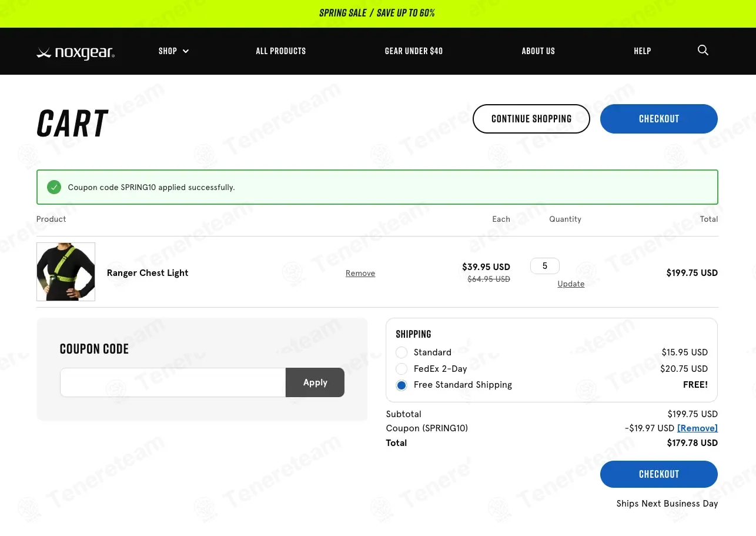This screenshot has height=536, width=756.
Task: Apply the coupon code
Action: coord(315,382)
